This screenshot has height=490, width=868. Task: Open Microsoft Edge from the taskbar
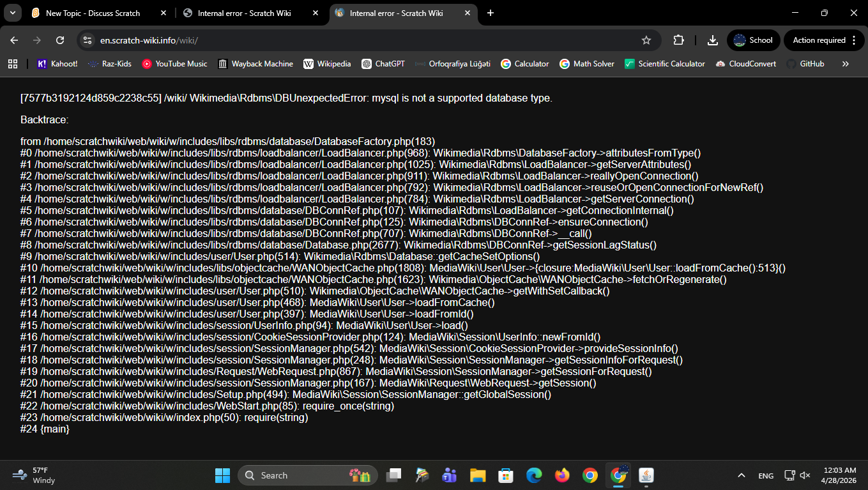click(534, 475)
